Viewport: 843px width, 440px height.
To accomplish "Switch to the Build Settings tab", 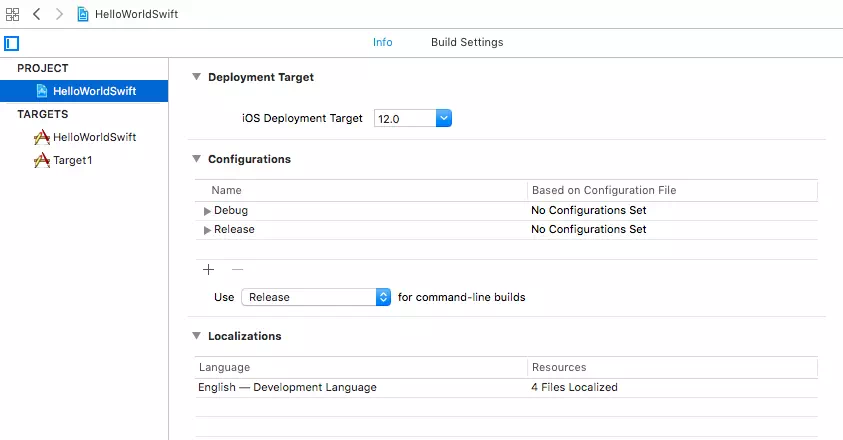I will (467, 42).
